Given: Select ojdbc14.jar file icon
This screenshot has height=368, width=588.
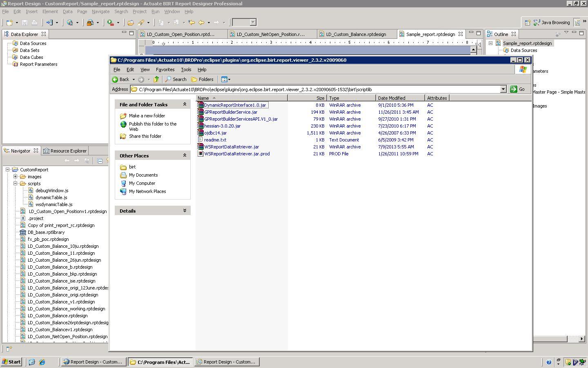Looking at the screenshot, I should click(x=200, y=133).
